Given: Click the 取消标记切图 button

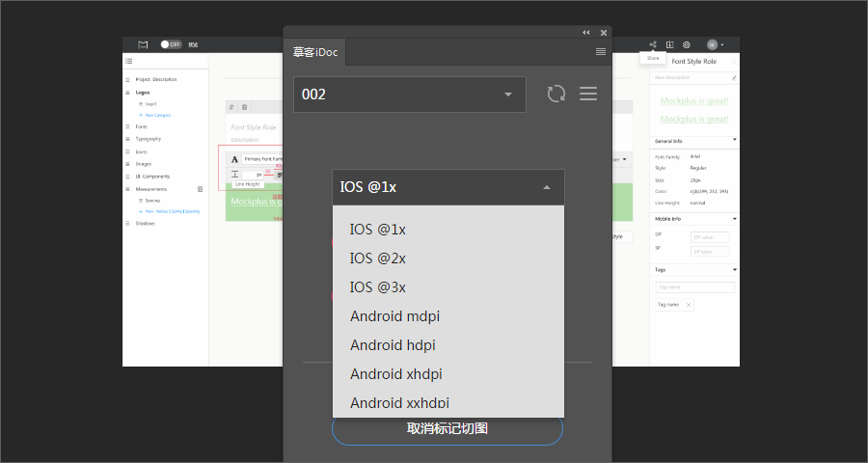Looking at the screenshot, I should pyautogui.click(x=448, y=428).
